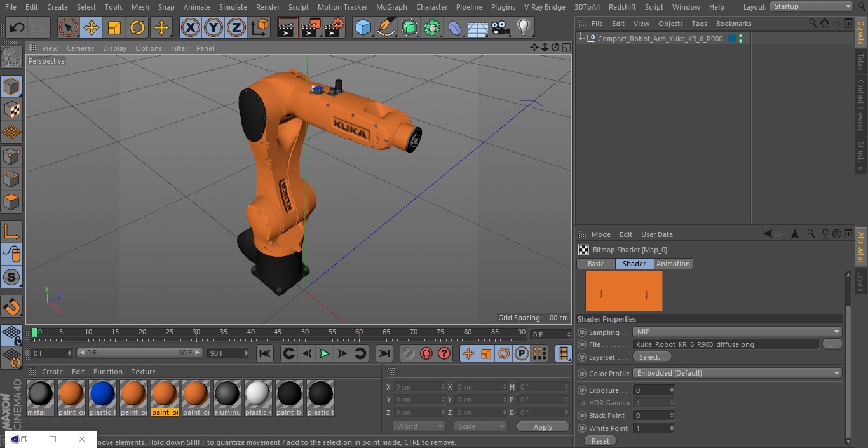This screenshot has height=448, width=868.
Task: Click the White Point value field
Action: 653,428
